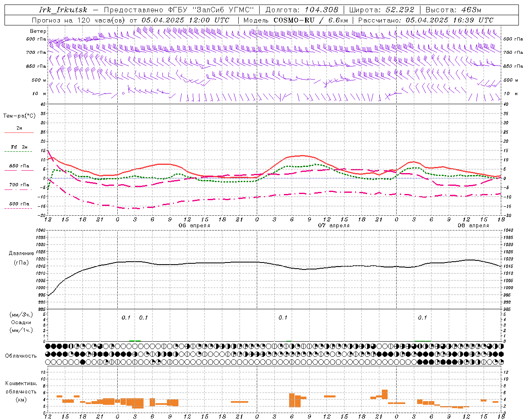Click the "850 гПа" label in temperature legend

(x=19, y=166)
